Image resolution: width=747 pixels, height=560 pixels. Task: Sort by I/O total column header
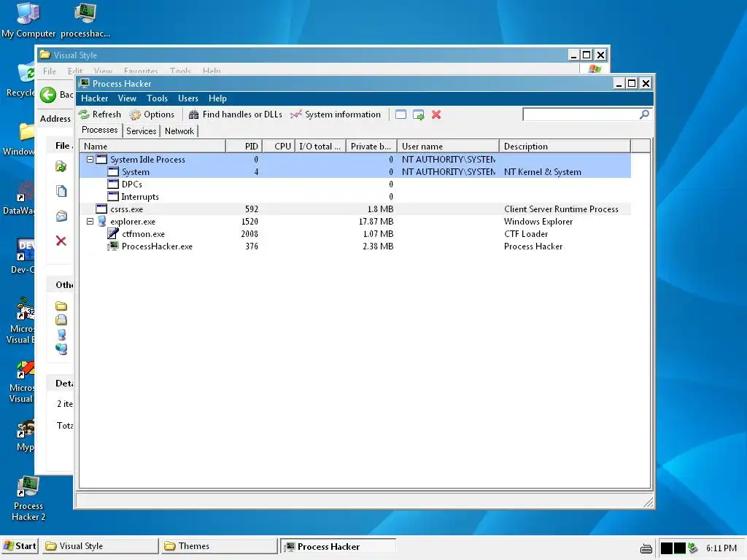click(321, 146)
